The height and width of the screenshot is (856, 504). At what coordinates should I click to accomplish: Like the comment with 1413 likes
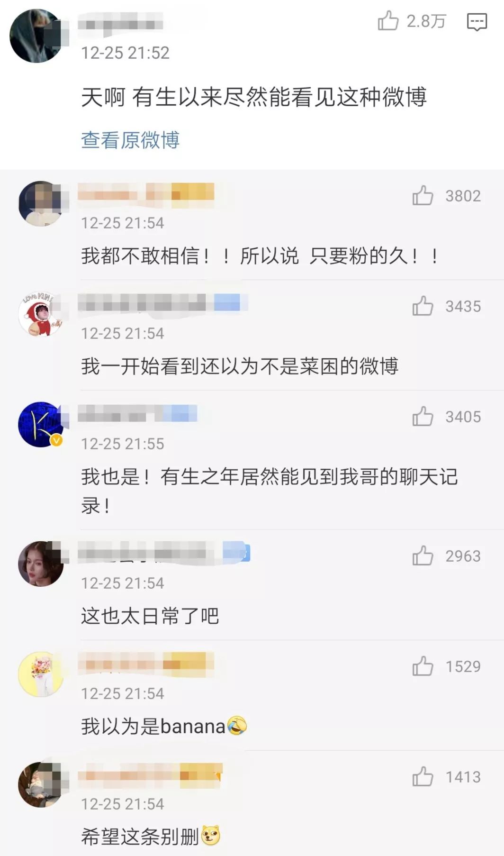point(423,776)
